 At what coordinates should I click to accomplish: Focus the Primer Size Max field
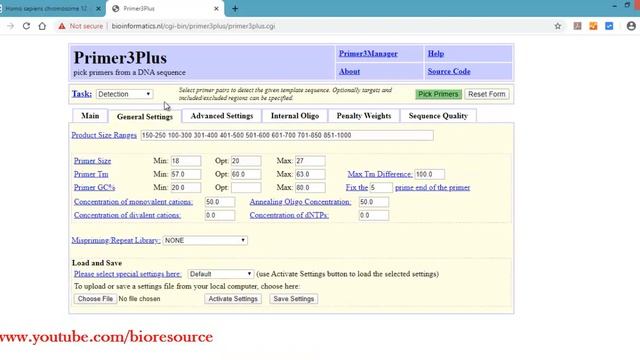310,161
